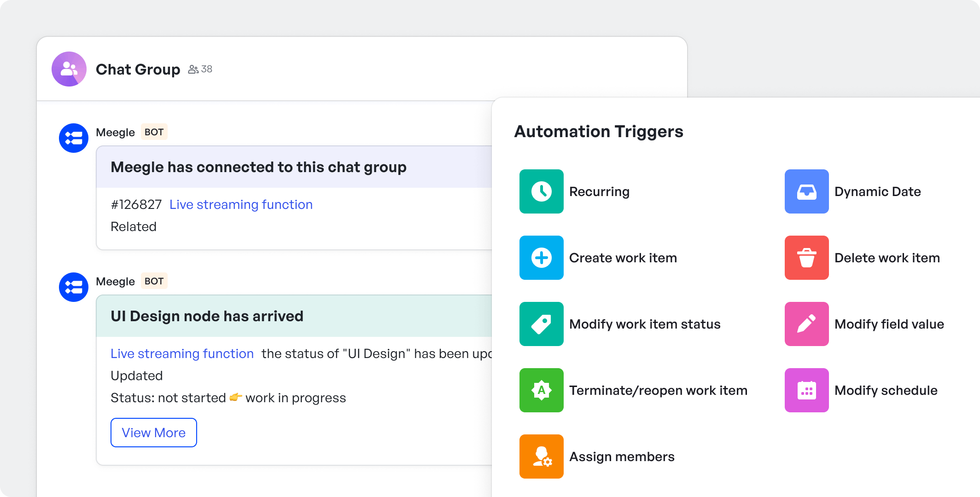The height and width of the screenshot is (497, 980).
Task: Click the Assign members person icon
Action: point(541,457)
